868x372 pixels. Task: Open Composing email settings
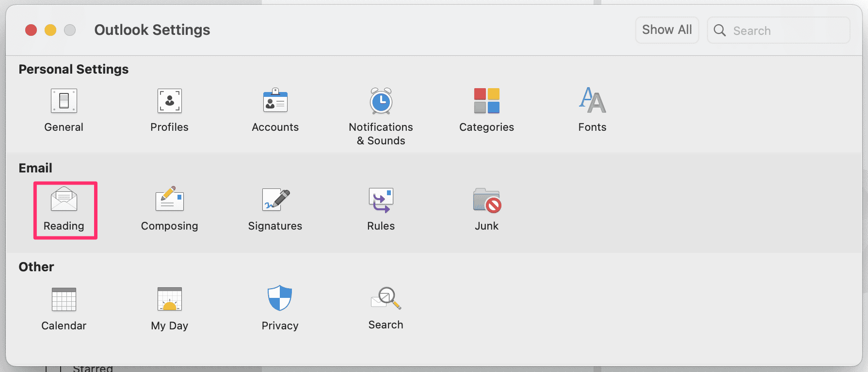169,209
